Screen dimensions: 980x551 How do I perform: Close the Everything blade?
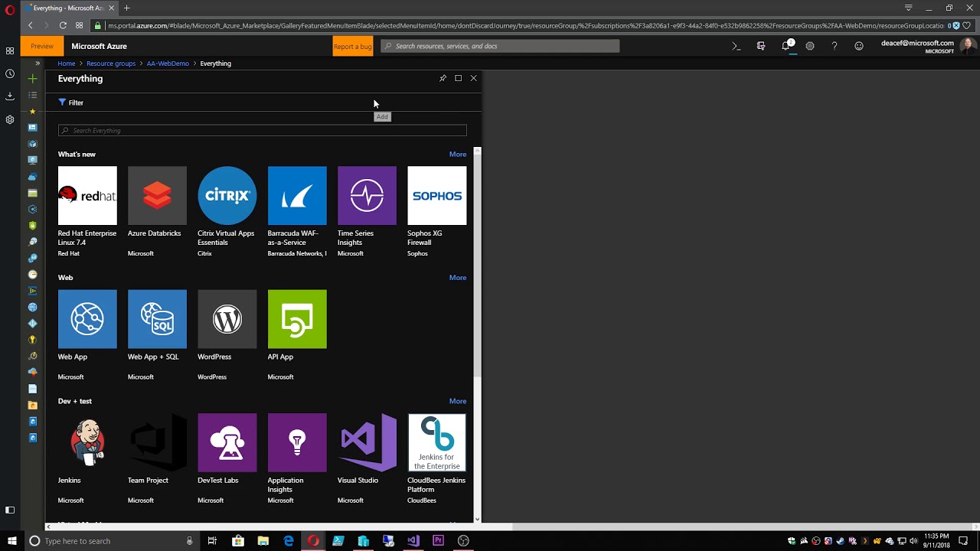473,78
